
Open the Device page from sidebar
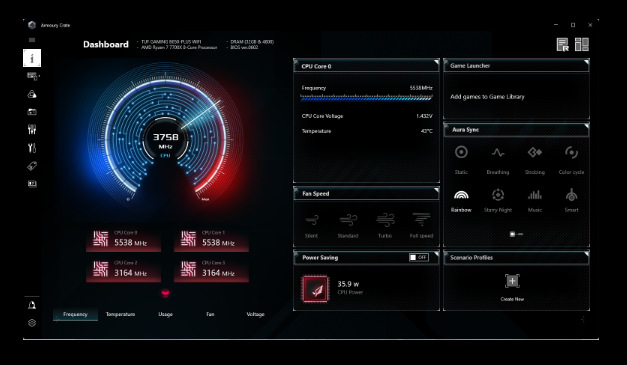32,76
